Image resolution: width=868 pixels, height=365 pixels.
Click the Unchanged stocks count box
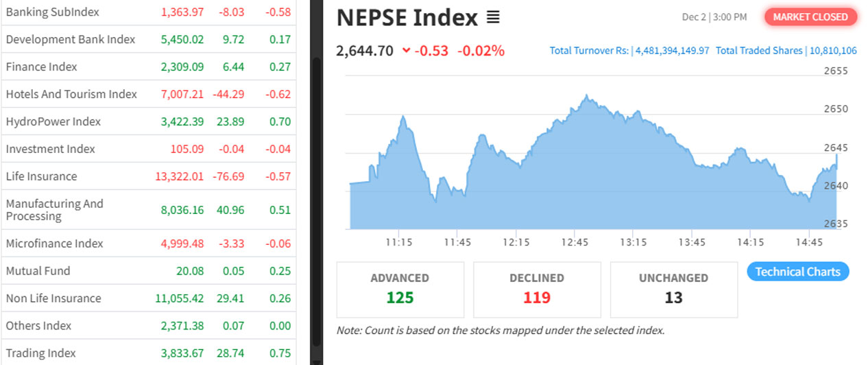click(x=673, y=289)
